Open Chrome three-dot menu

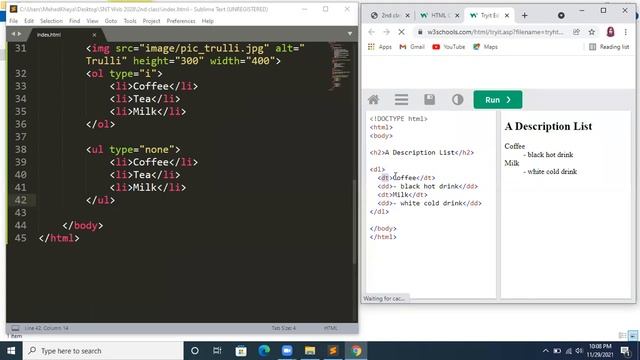[625, 32]
